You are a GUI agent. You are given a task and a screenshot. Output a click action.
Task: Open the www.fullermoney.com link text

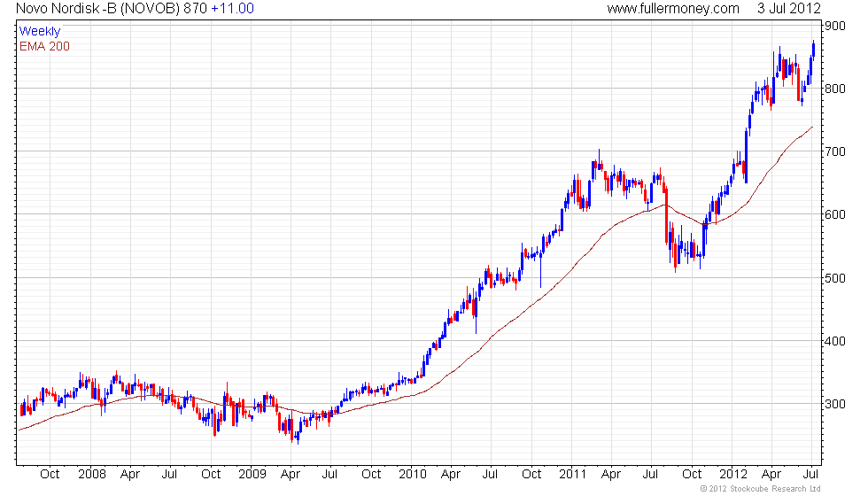click(x=672, y=9)
